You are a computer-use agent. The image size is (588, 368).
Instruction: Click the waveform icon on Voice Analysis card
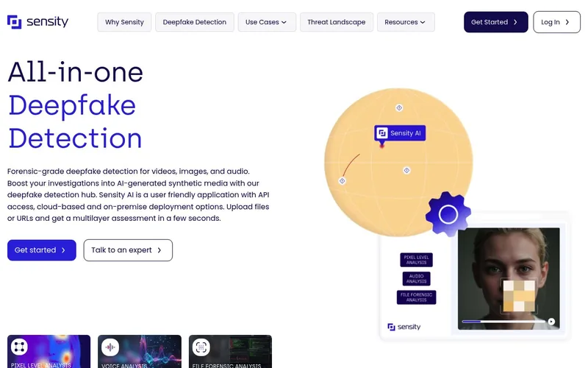110,347
